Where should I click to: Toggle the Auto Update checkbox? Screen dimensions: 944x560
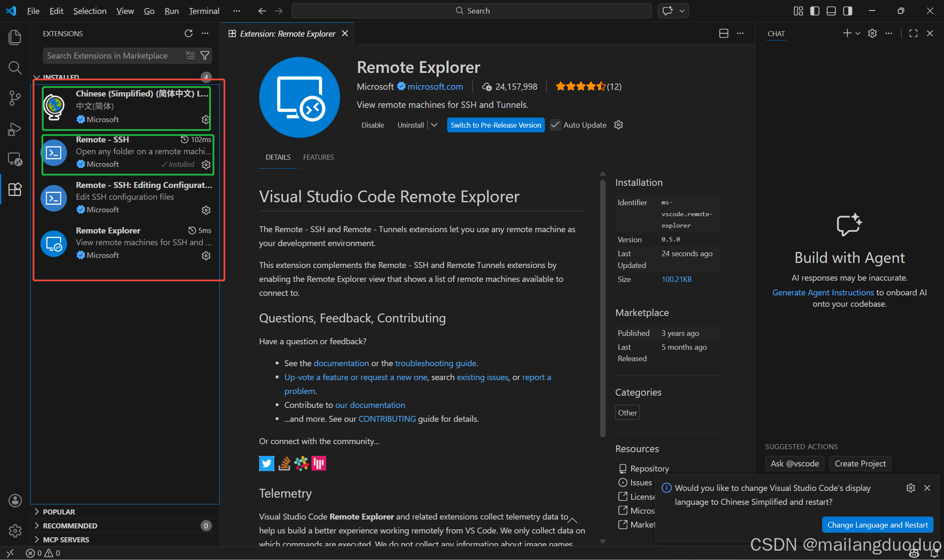click(x=555, y=125)
